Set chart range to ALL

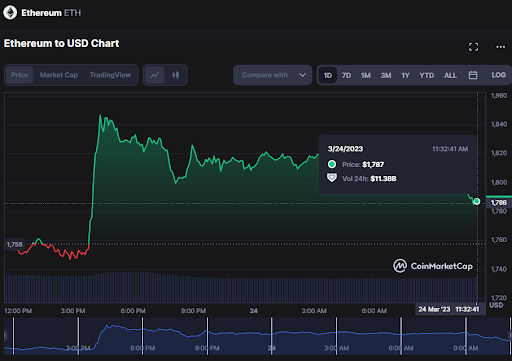coord(450,75)
